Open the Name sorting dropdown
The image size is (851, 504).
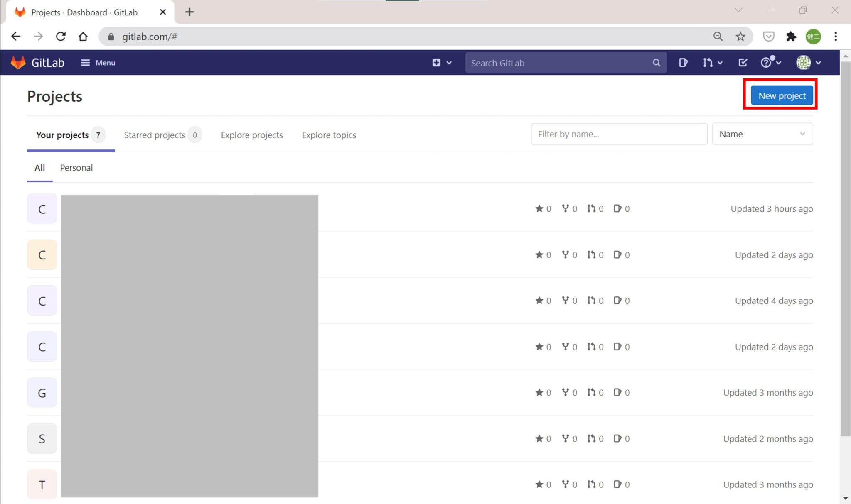[762, 134]
